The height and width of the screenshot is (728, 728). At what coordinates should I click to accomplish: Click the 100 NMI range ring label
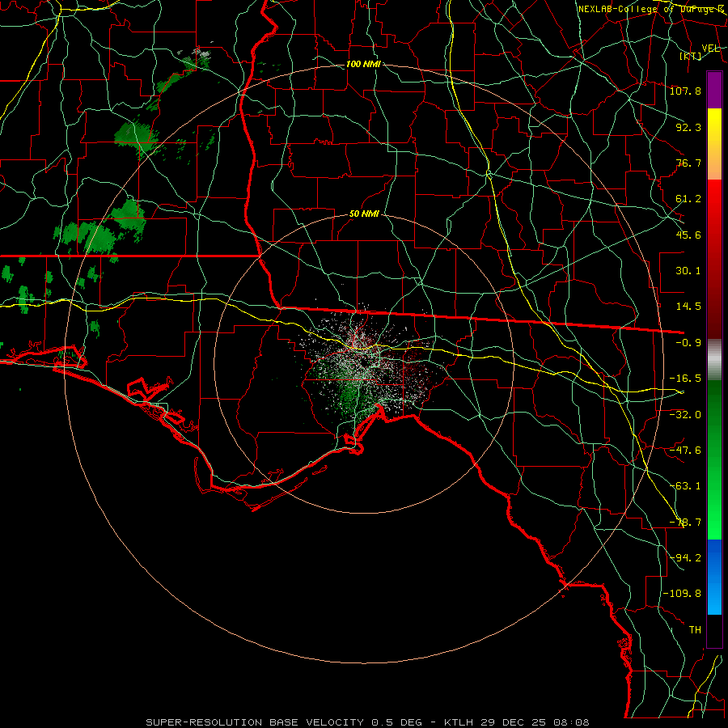pyautogui.click(x=363, y=64)
